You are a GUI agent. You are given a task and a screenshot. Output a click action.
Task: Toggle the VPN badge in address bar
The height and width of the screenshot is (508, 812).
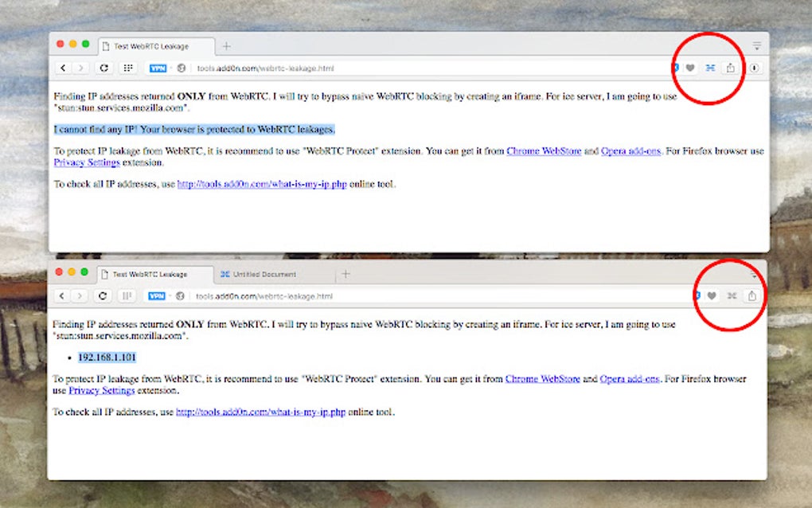pos(157,68)
